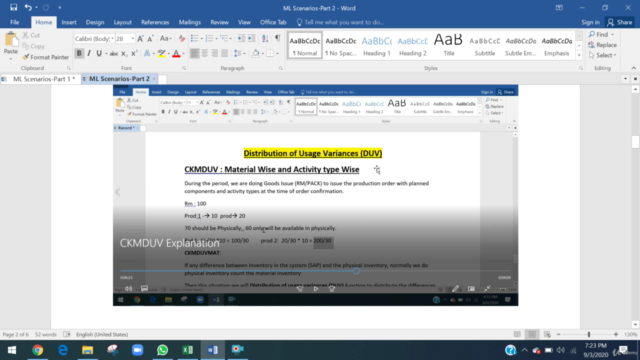This screenshot has width=640, height=360.
Task: Open the text highlight color yellow swatch
Action: (x=162, y=53)
